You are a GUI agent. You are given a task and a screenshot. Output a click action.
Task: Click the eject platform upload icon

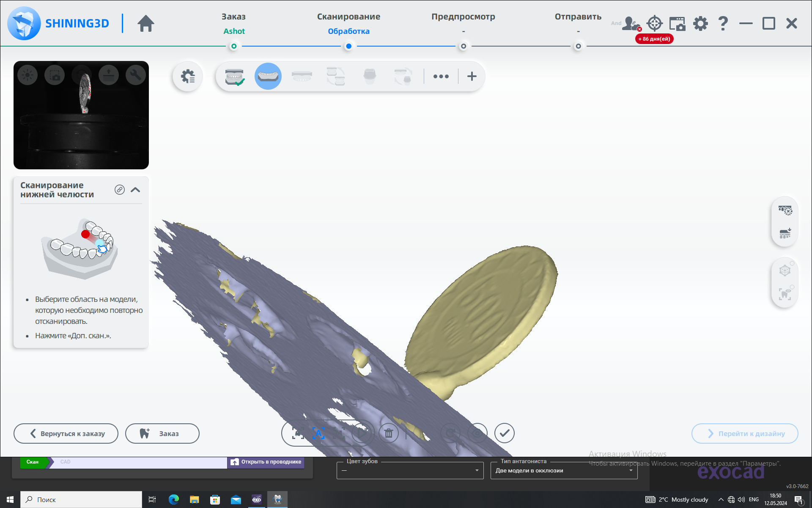point(109,75)
